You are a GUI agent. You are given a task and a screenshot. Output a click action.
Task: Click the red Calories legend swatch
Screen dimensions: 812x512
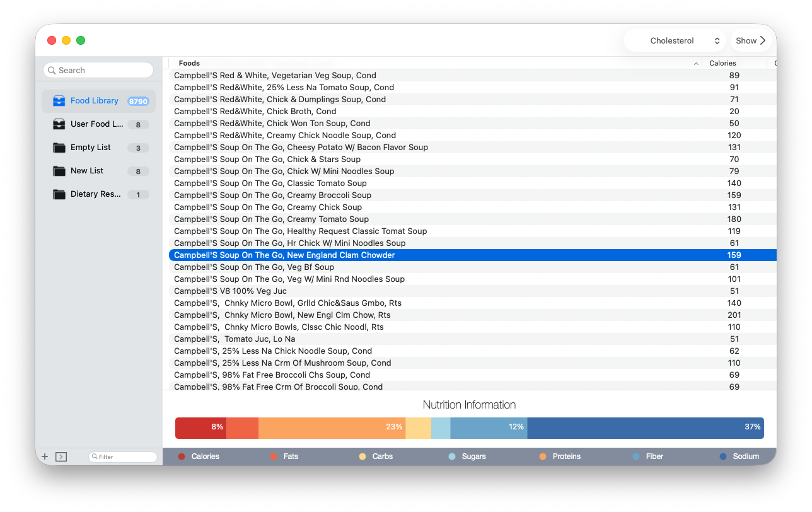tap(182, 457)
